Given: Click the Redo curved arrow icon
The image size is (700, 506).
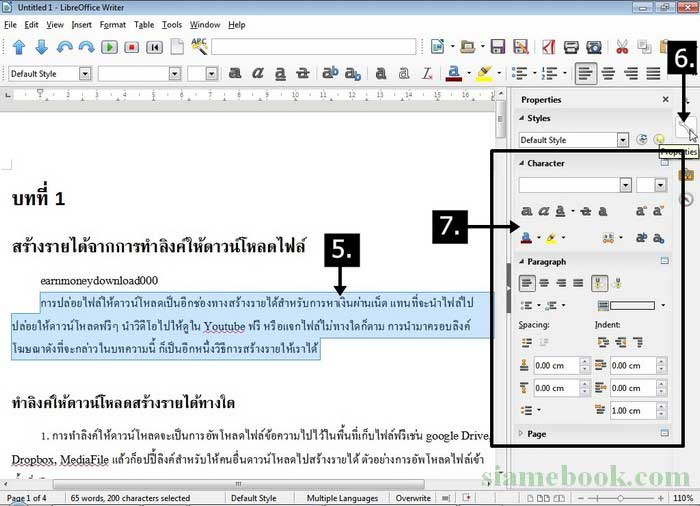Looking at the screenshot, I should click(x=86, y=47).
